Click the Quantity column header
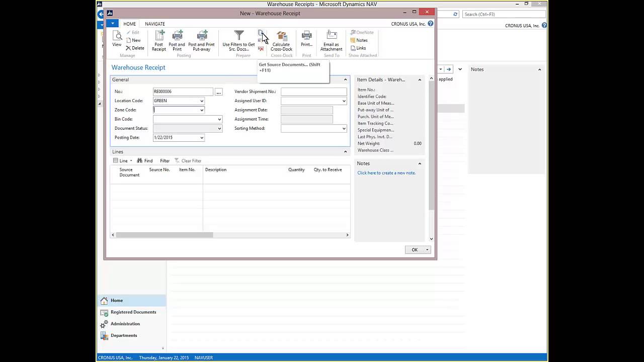 296,170
